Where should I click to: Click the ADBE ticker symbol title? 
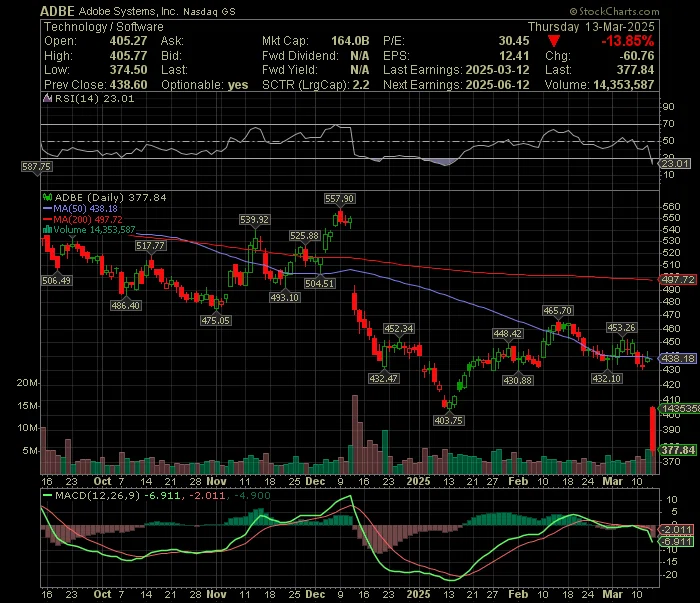click(x=57, y=11)
